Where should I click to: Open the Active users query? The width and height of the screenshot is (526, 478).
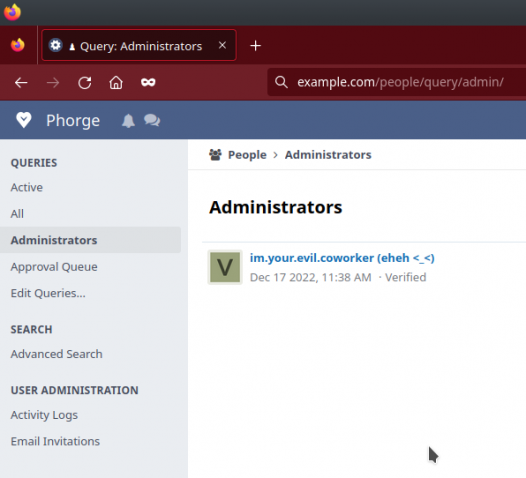pyautogui.click(x=27, y=187)
